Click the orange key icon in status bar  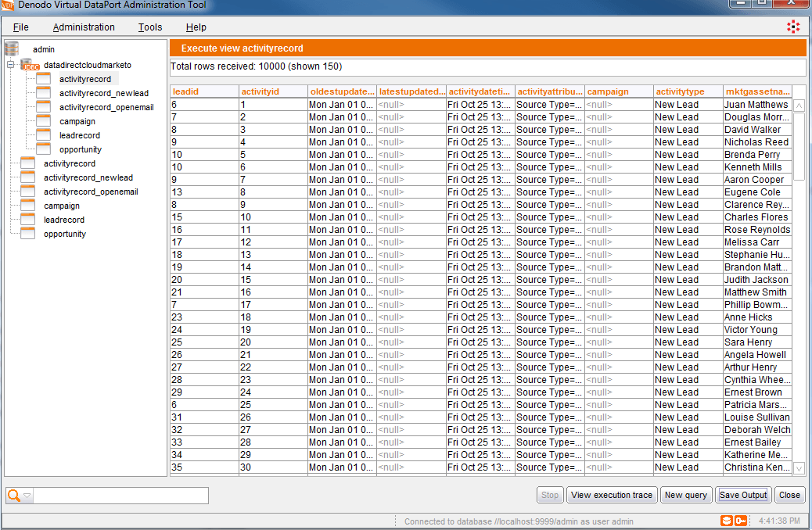click(742, 521)
